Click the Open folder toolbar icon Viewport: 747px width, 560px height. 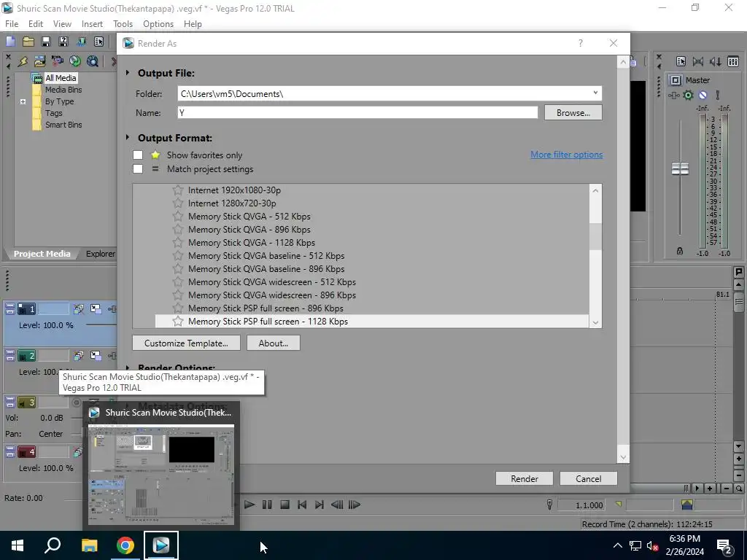(x=28, y=42)
